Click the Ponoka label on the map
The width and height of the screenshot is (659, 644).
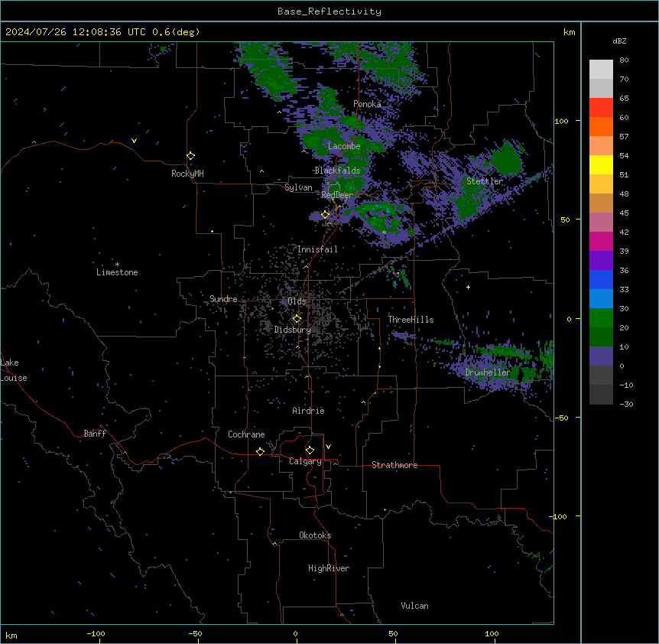367,104
